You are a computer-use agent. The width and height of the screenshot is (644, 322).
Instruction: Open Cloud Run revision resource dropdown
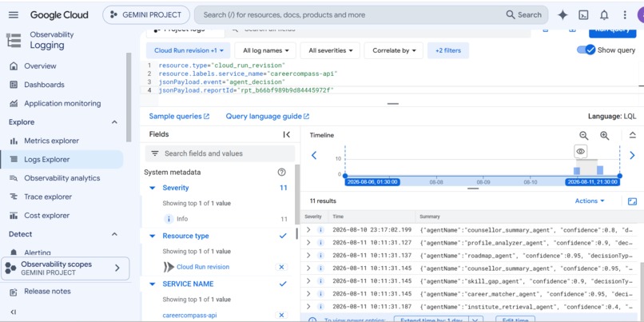[x=189, y=50]
